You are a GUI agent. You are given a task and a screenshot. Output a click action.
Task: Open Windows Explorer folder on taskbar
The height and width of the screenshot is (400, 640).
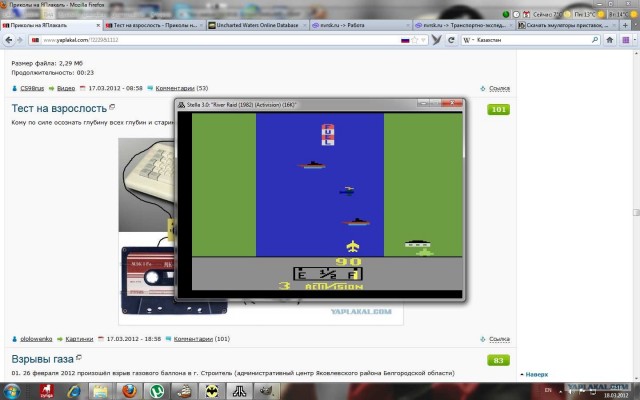100,391
